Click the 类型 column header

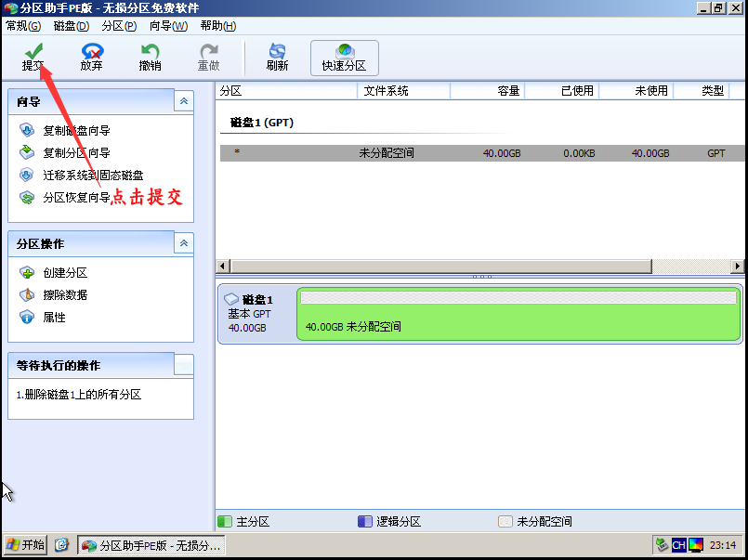(702, 91)
